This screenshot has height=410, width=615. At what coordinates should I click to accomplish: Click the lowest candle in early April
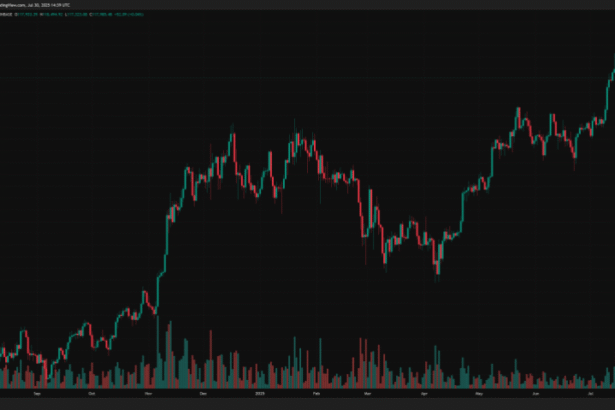(x=437, y=266)
